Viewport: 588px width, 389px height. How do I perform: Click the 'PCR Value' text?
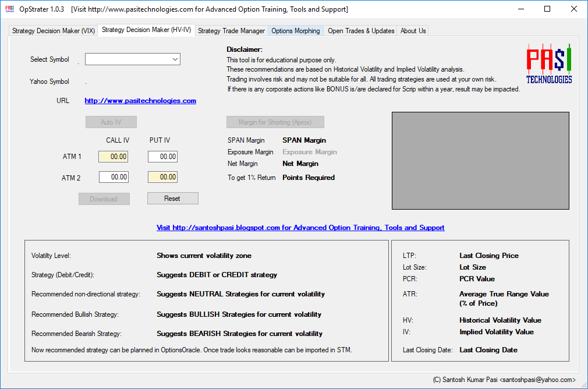coord(477,279)
